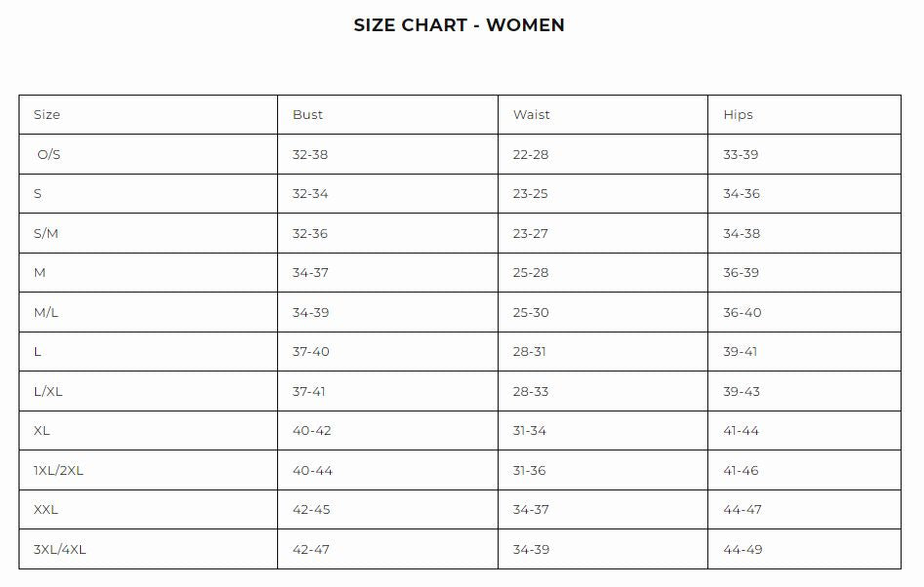Click hips value 44-49
Screen dimensions: 924x587
742,550
